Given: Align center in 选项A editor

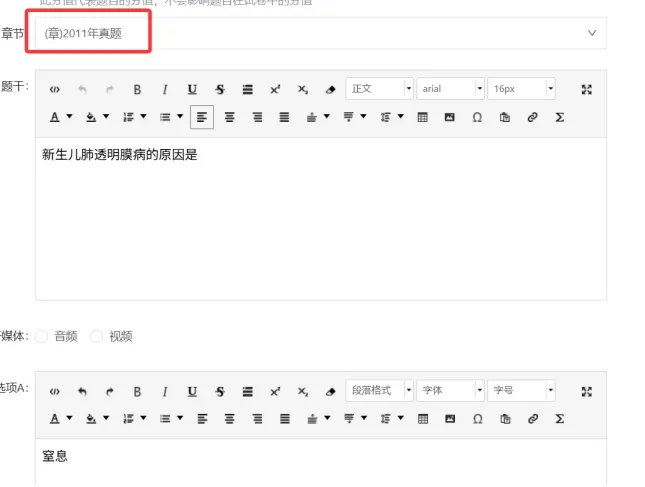Looking at the screenshot, I should 230,419.
